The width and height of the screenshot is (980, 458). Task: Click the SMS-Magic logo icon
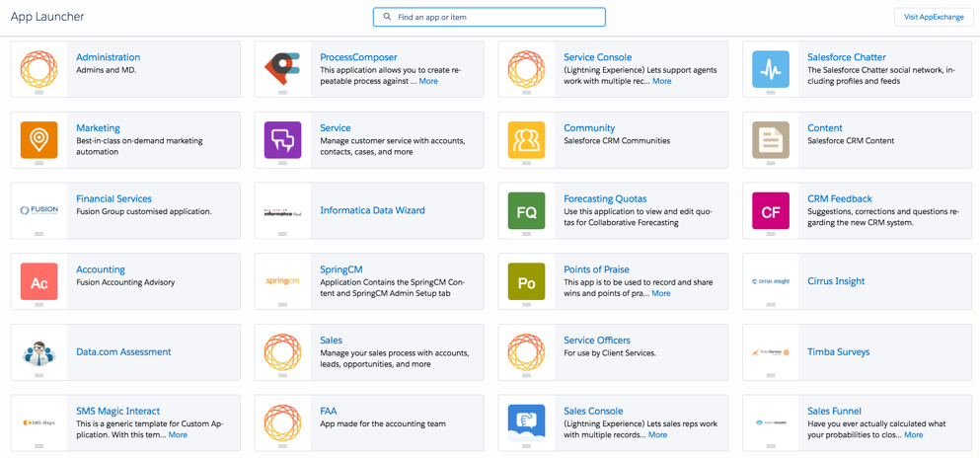pyautogui.click(x=38, y=423)
